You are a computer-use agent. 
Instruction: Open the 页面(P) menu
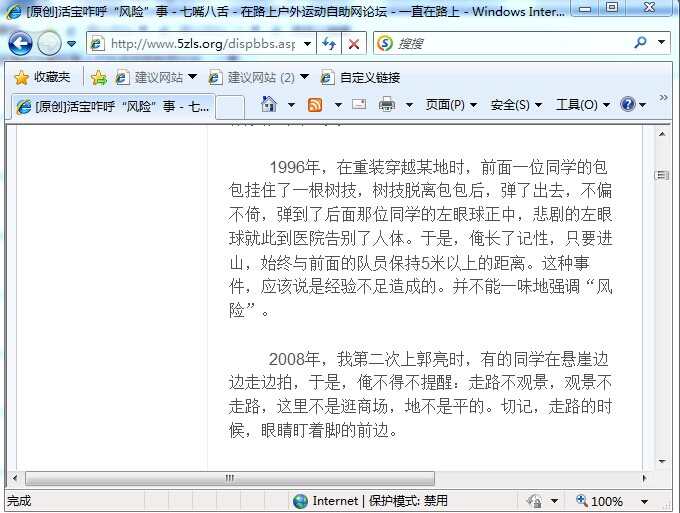(x=451, y=105)
